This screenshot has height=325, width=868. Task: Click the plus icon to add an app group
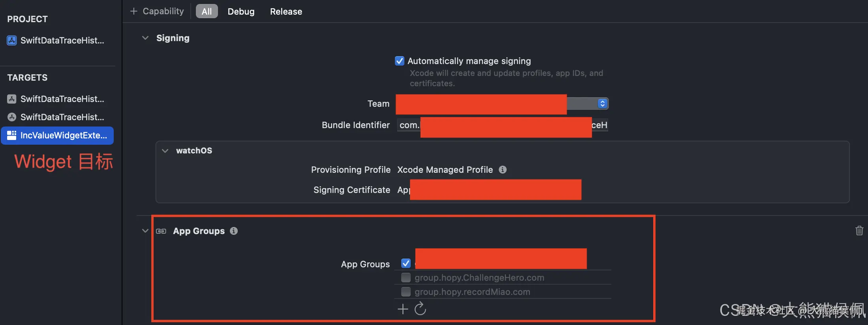[x=403, y=309]
